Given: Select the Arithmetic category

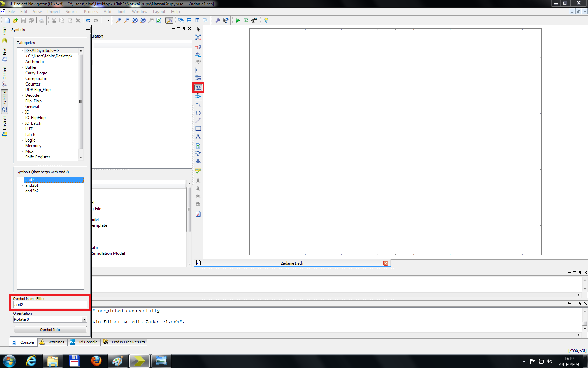Looking at the screenshot, I should coord(35,62).
